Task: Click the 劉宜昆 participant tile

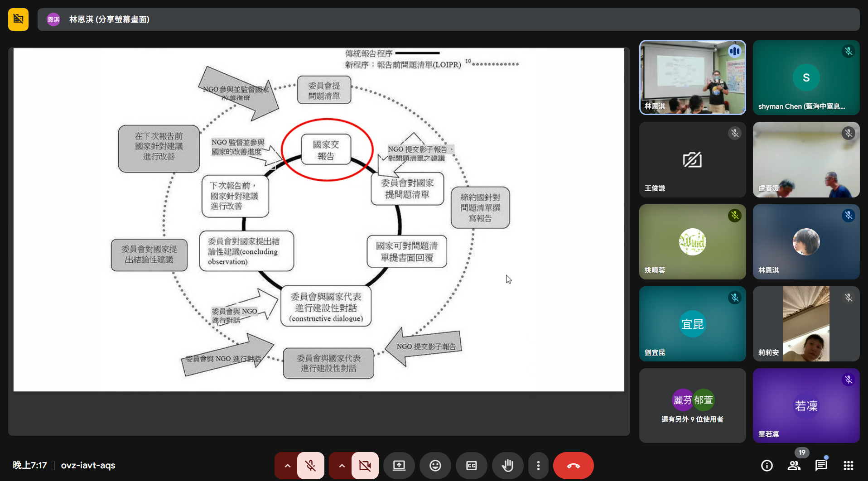Action: pyautogui.click(x=692, y=323)
